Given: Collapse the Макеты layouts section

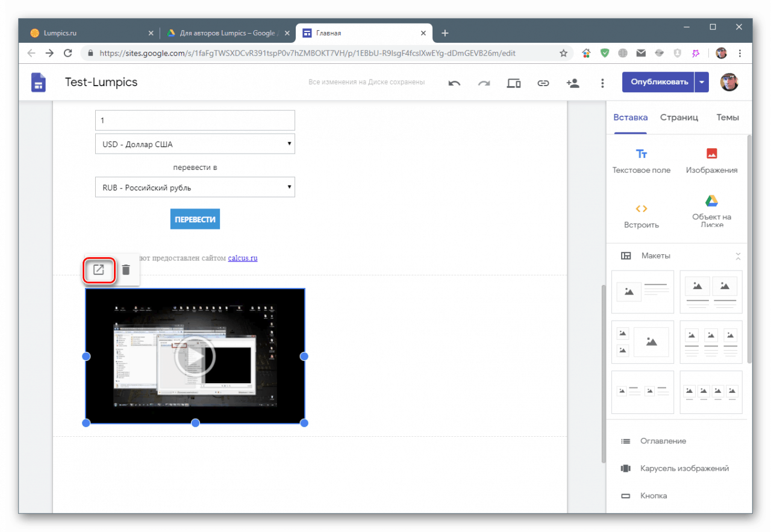Looking at the screenshot, I should coord(738,256).
